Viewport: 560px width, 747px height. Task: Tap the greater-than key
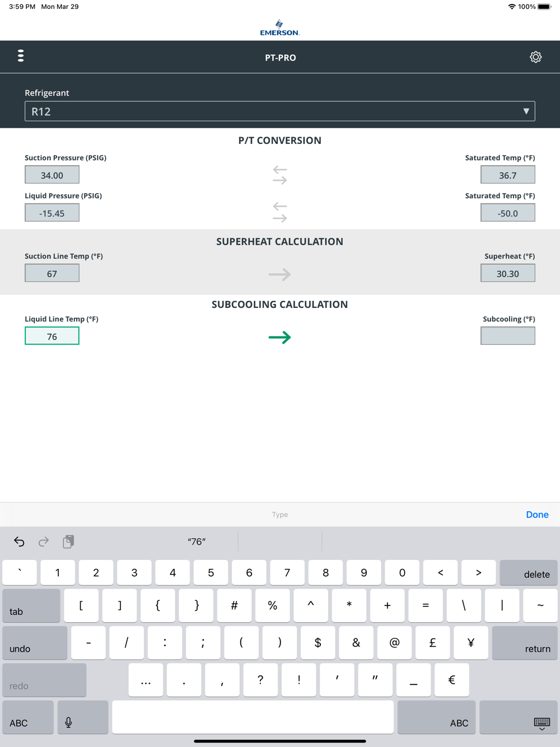pos(478,573)
